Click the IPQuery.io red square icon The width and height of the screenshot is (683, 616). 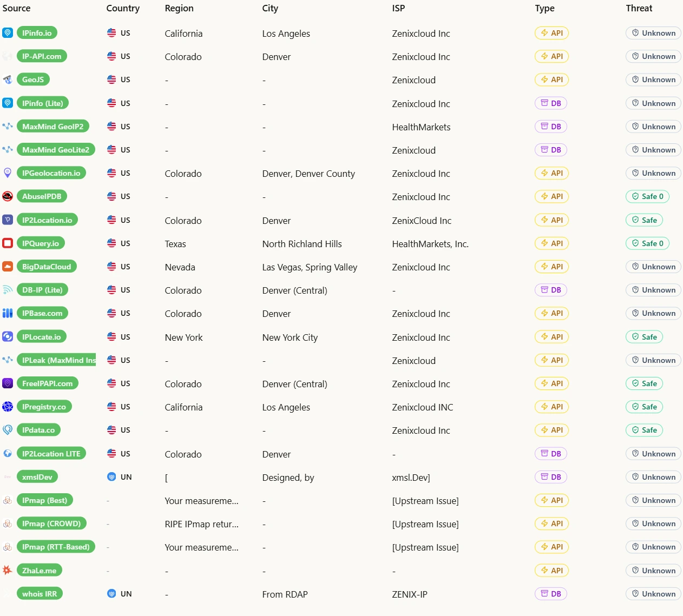(8, 243)
